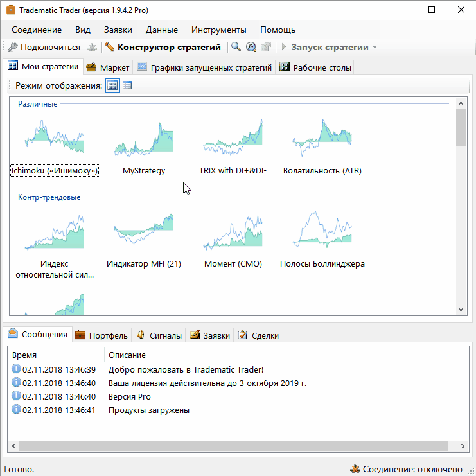
Task: Open the Вид menu
Action: [x=83, y=30]
